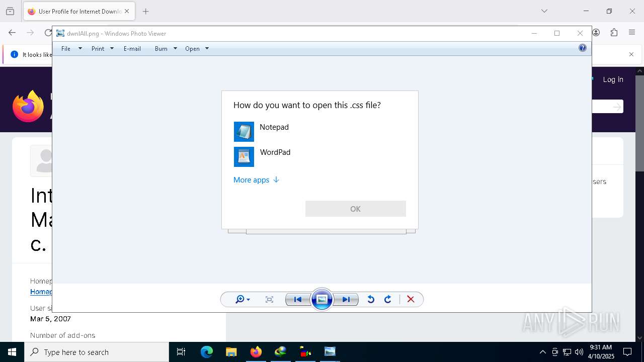Click the actual size fit-to-window icon
Viewport: 644px width, 362px height.
click(269, 299)
